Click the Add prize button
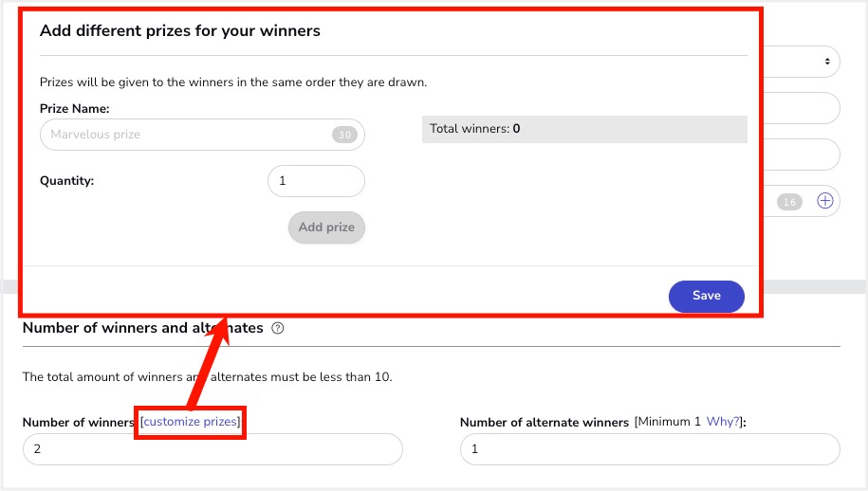The image size is (868, 491). tap(326, 227)
